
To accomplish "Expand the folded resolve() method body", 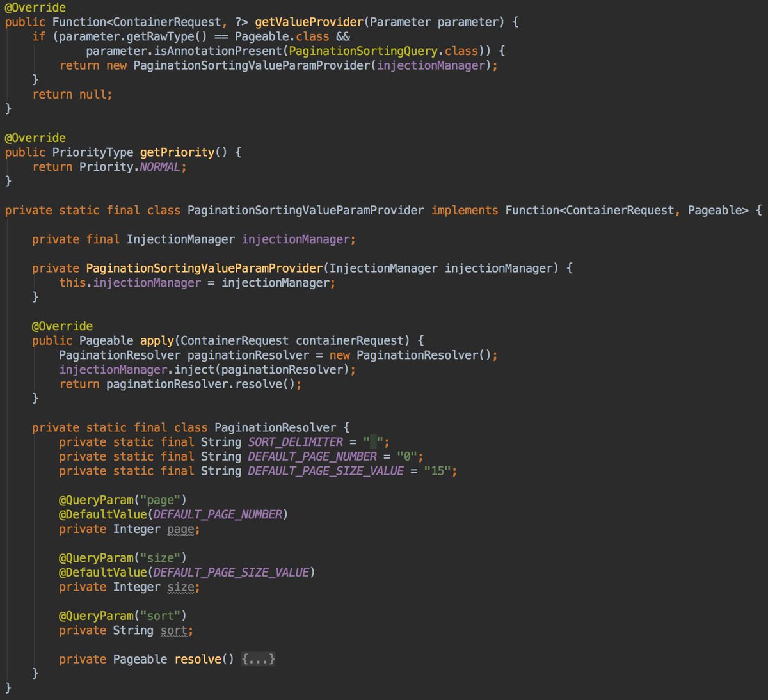I will coord(259,659).
